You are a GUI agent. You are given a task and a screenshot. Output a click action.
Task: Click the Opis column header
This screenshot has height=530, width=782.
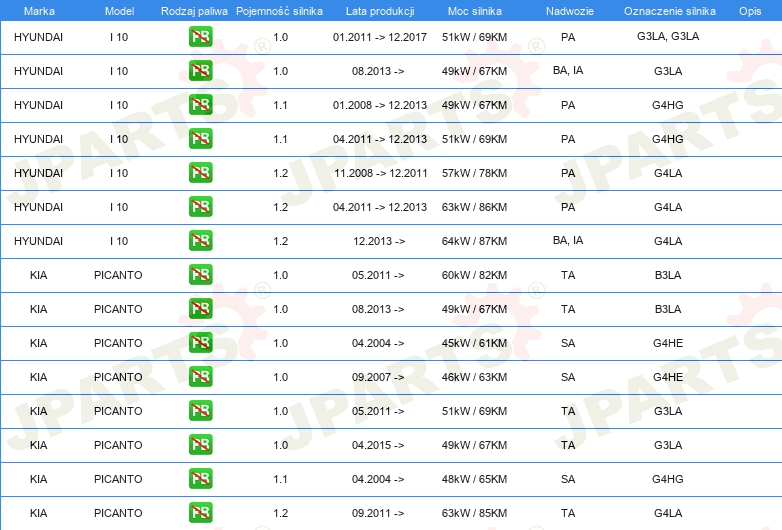(x=750, y=11)
